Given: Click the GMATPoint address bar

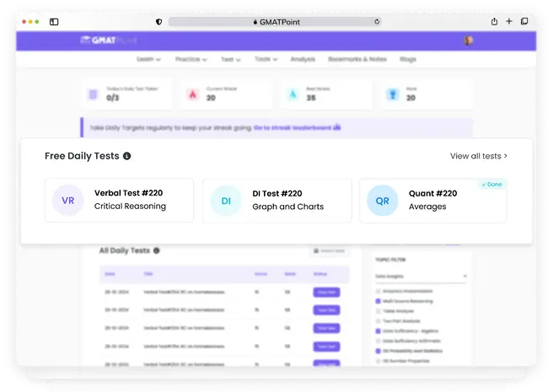Looking at the screenshot, I should pyautogui.click(x=274, y=22).
